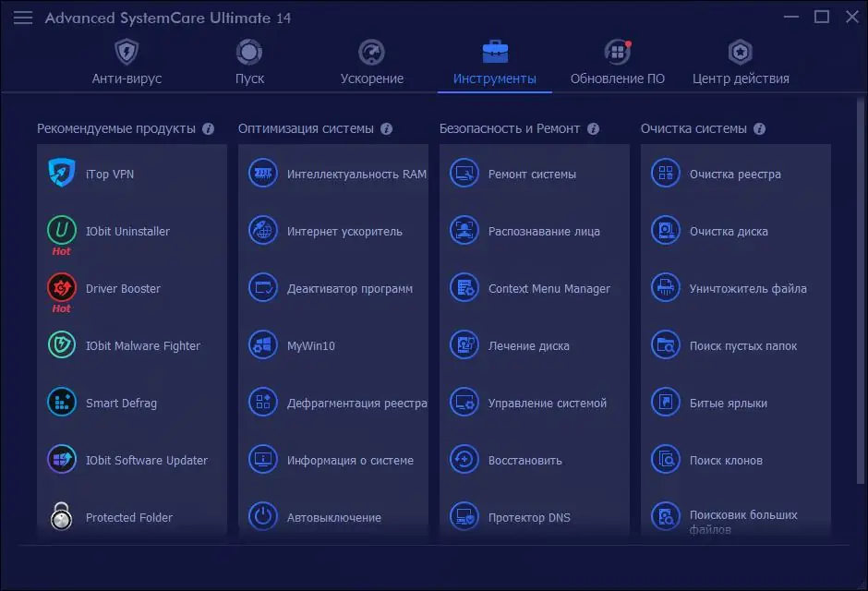Open Ремонт системы icon
The height and width of the screenshot is (591, 868).
[x=464, y=174]
